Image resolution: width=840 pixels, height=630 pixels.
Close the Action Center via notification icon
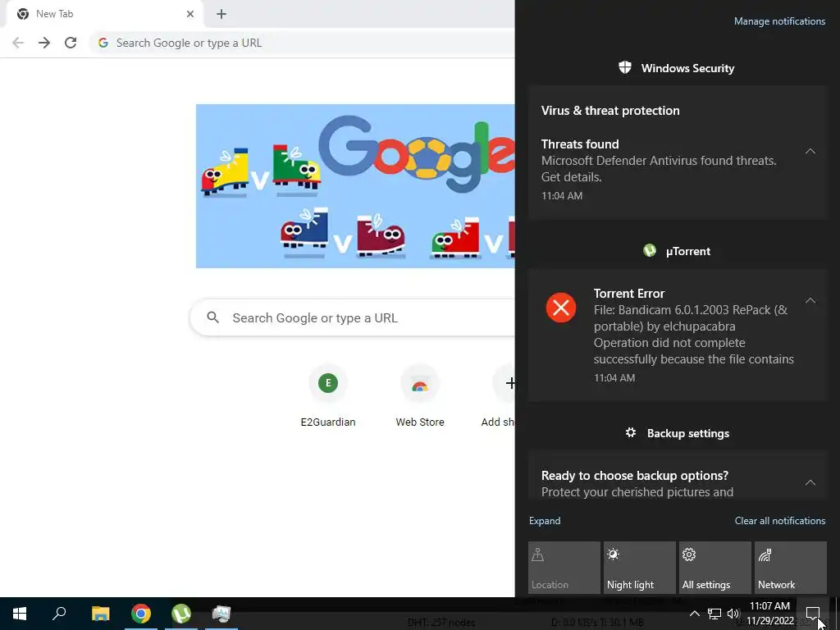coord(813,614)
